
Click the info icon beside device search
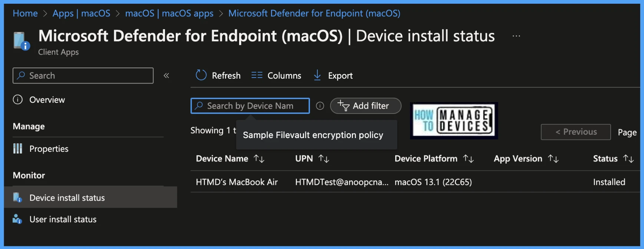click(x=320, y=106)
